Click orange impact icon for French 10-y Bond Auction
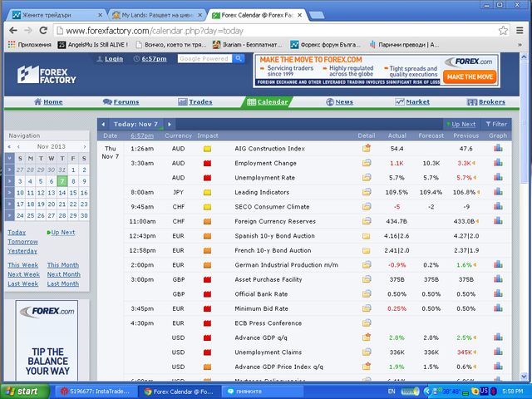The width and height of the screenshot is (532, 399). [207, 251]
